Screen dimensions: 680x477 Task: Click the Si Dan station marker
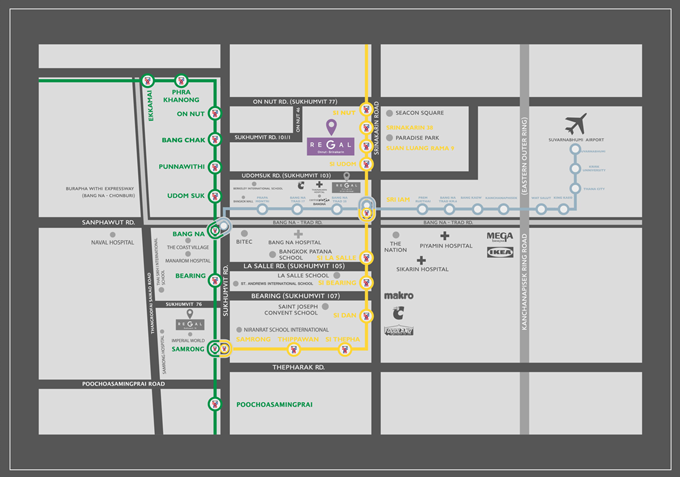tap(367, 314)
